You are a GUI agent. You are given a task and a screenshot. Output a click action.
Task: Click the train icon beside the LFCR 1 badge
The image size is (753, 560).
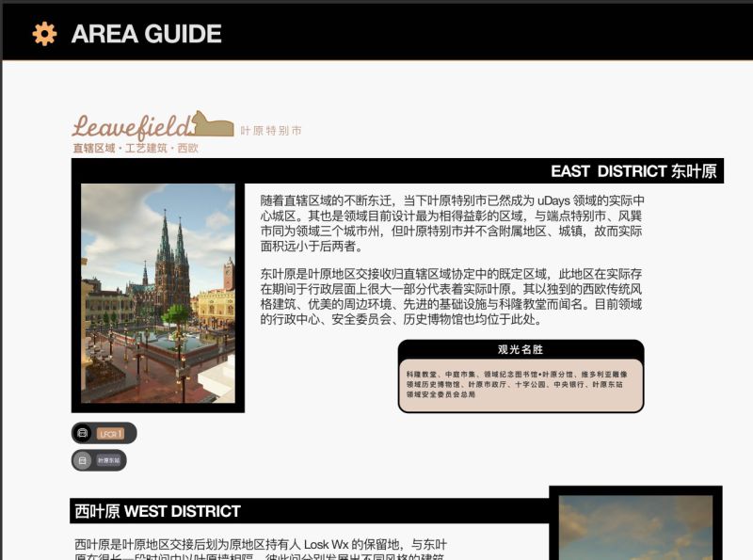82,434
